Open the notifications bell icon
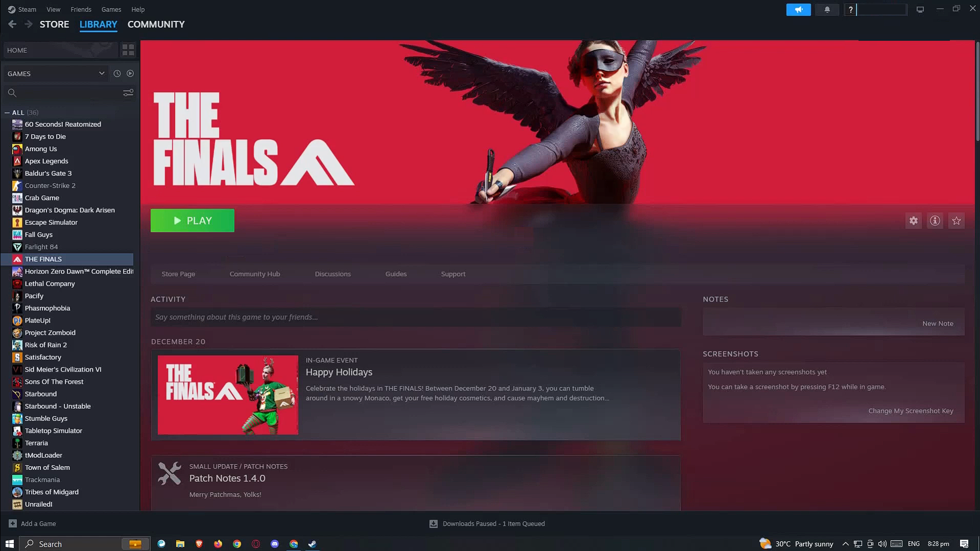Screen dimensions: 980x551 point(827,10)
